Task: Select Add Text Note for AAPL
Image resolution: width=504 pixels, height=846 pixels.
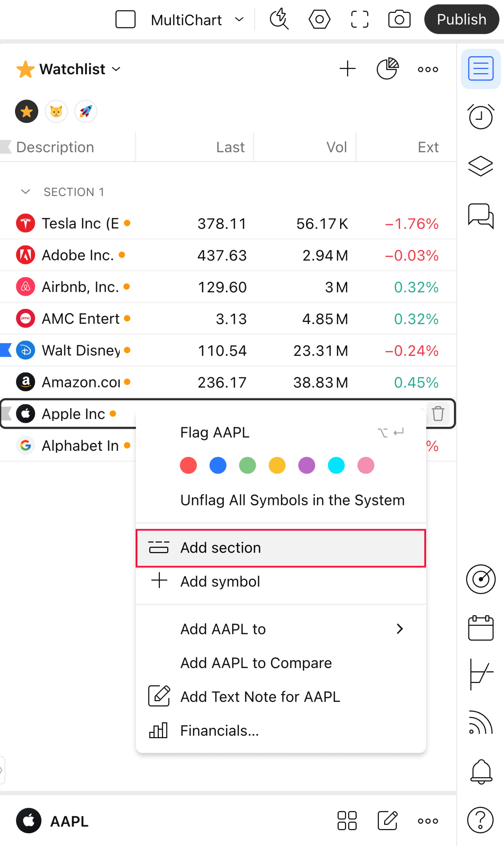Action: click(x=281, y=697)
